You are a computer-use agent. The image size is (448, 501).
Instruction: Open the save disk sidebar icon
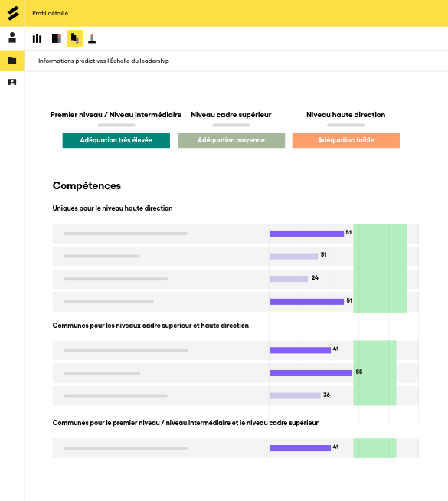12,82
